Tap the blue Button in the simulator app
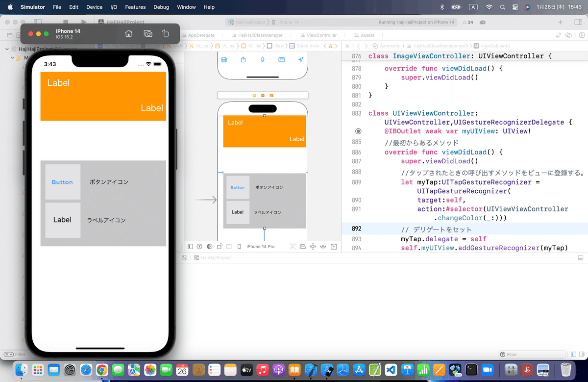The height and width of the screenshot is (382, 588). [63, 182]
